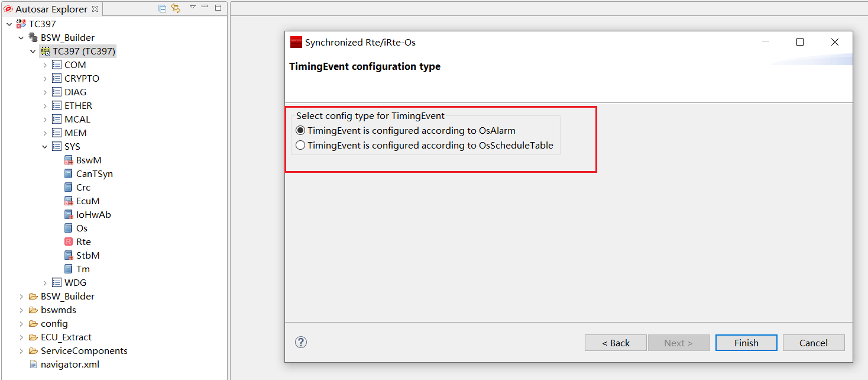Click the navigator.xml file icon

[x=33, y=364]
